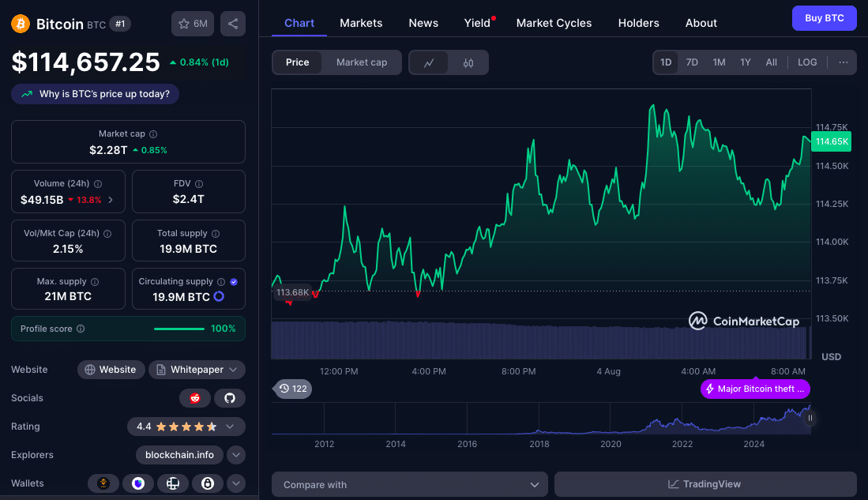Click the 122 history events badge

pos(293,389)
